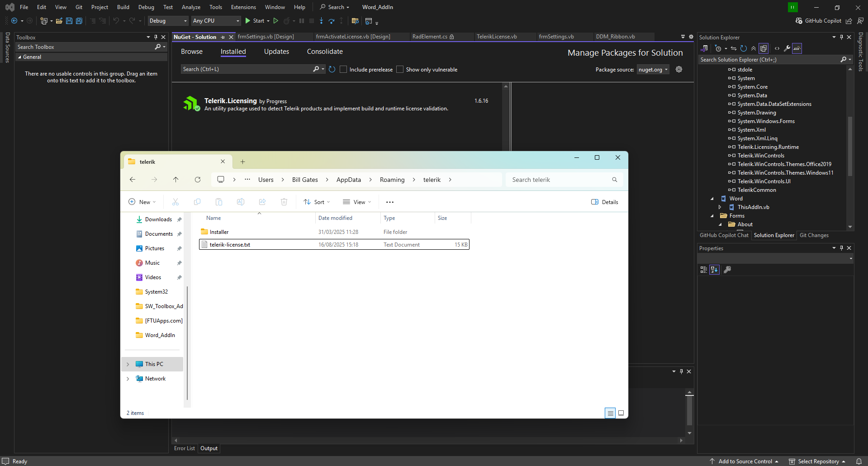The width and height of the screenshot is (868, 466).
Task: Click Add to Source Control
Action: 745,461
